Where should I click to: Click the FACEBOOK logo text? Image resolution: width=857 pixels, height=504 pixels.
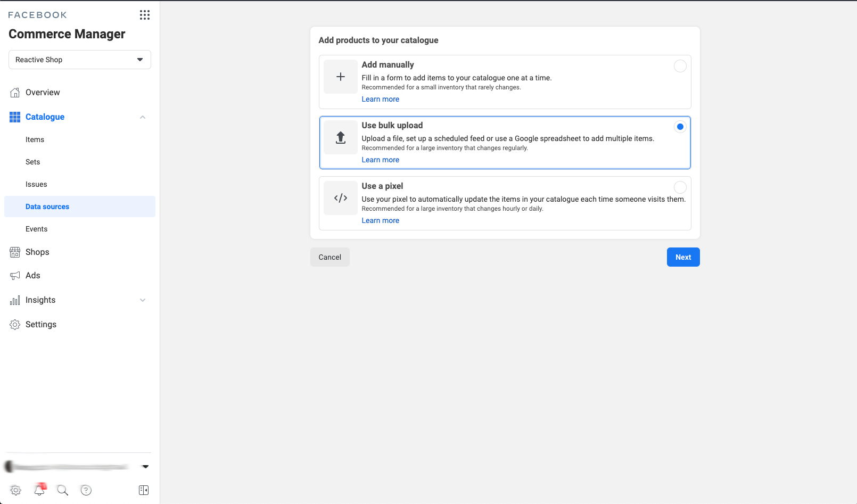[x=37, y=15]
